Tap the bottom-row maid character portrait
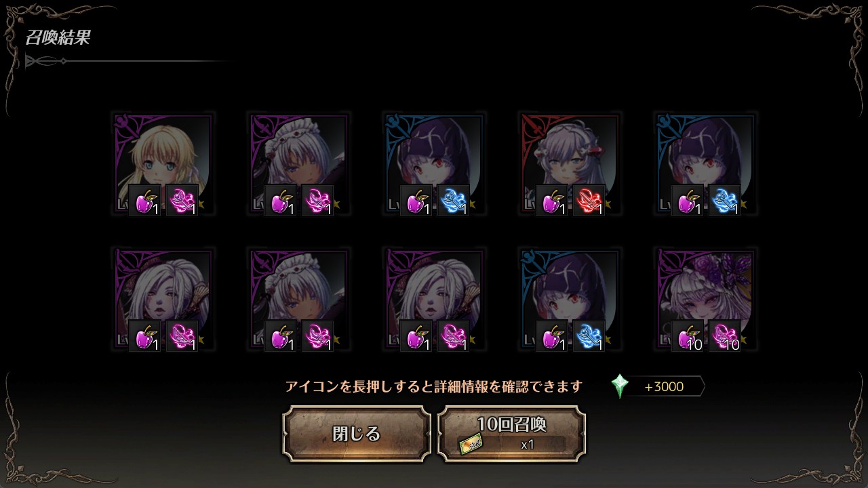 tap(298, 299)
